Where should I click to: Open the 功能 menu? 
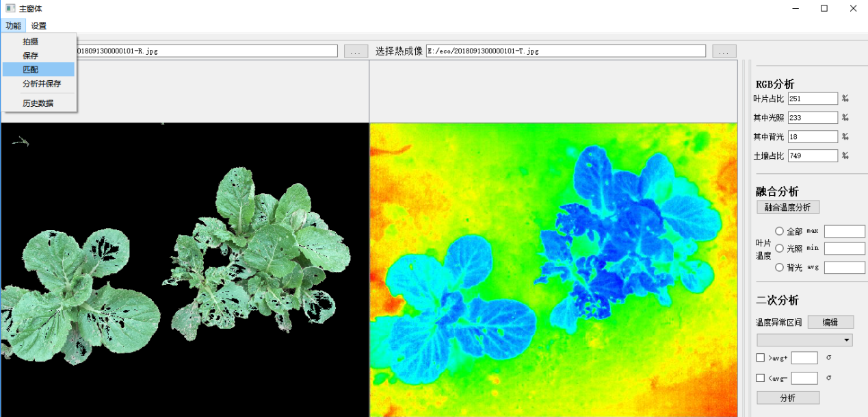click(13, 26)
